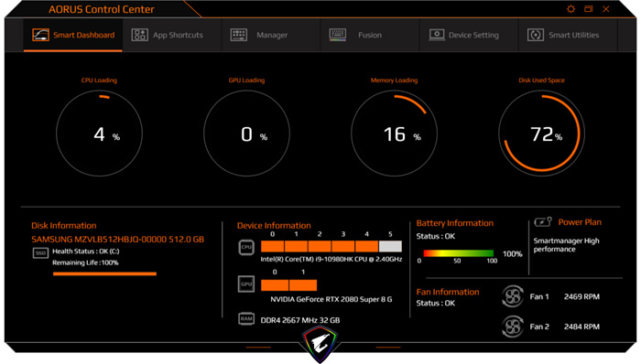The height and width of the screenshot is (364, 641).
Task: Click the Device Information heading
Action: pyautogui.click(x=274, y=226)
